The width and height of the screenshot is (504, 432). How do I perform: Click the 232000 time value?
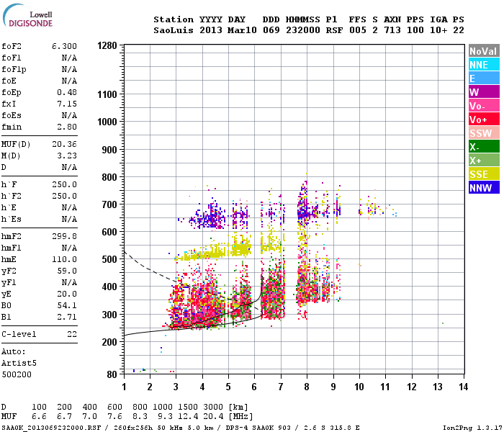pos(303,30)
